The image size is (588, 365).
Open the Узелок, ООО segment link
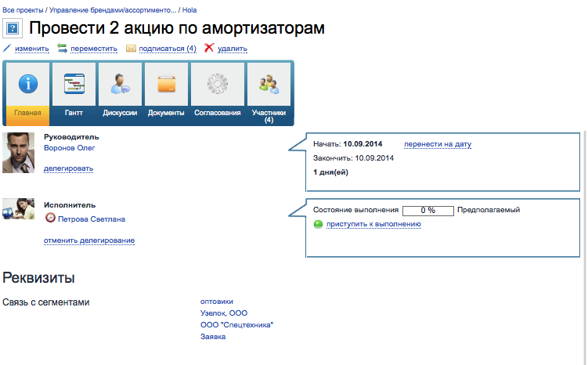[x=224, y=313]
